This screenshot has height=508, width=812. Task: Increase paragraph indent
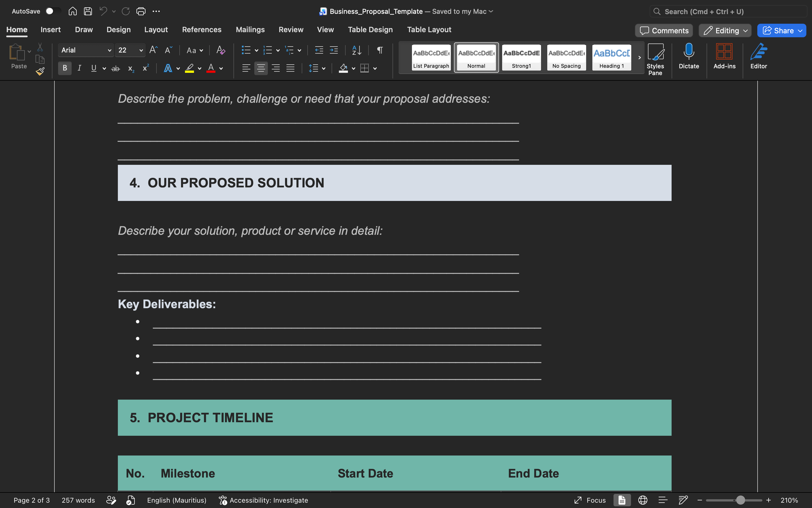(334, 50)
